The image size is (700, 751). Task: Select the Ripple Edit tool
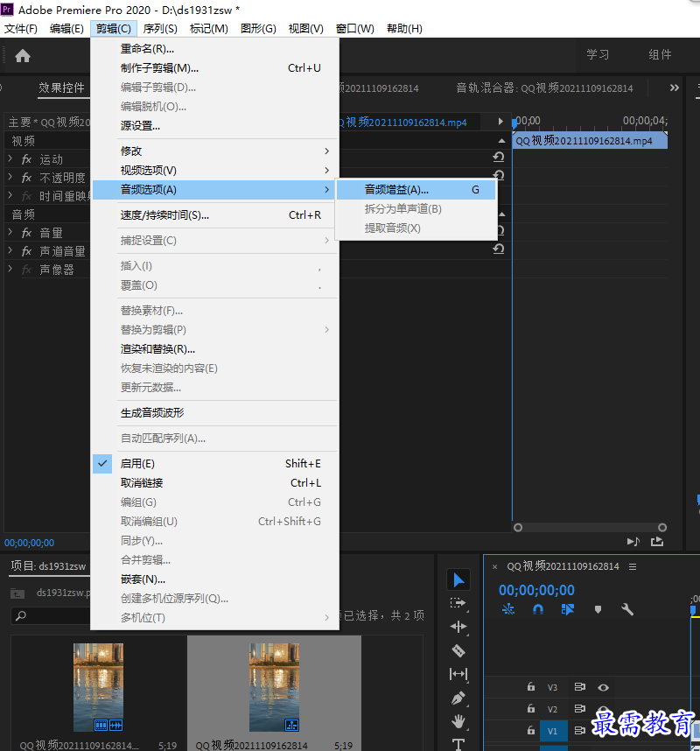[458, 627]
